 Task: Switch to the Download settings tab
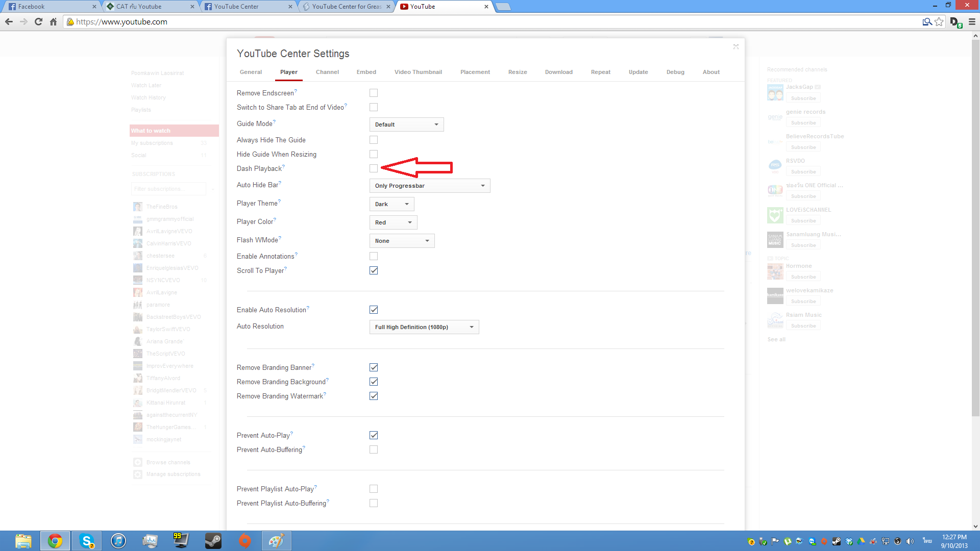(558, 72)
